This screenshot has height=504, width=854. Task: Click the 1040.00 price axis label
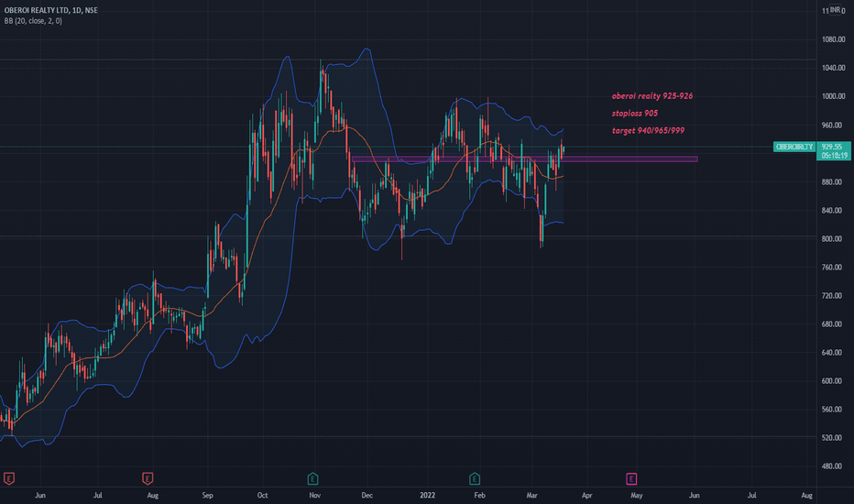[x=834, y=68]
